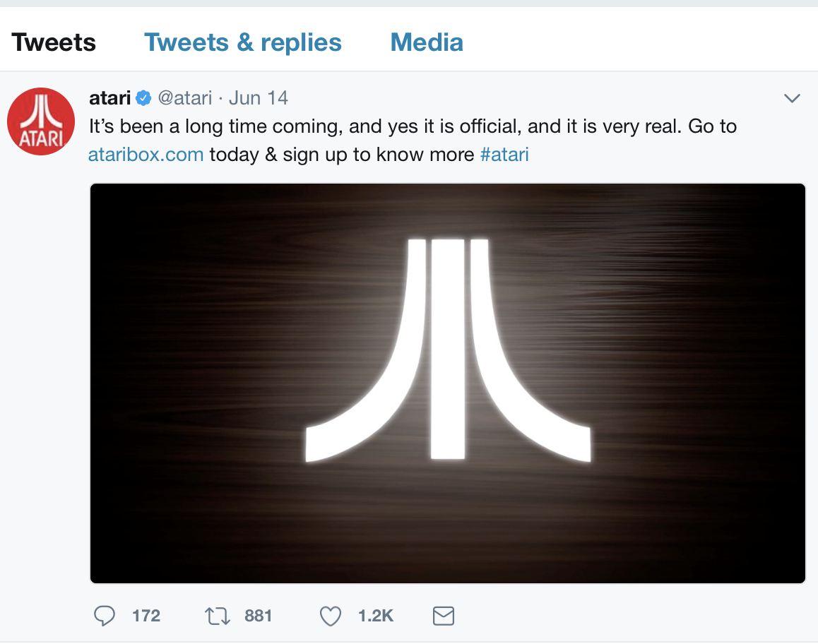The height and width of the screenshot is (644, 818).
Task: Click the 1.2K likes count
Action: click(375, 616)
